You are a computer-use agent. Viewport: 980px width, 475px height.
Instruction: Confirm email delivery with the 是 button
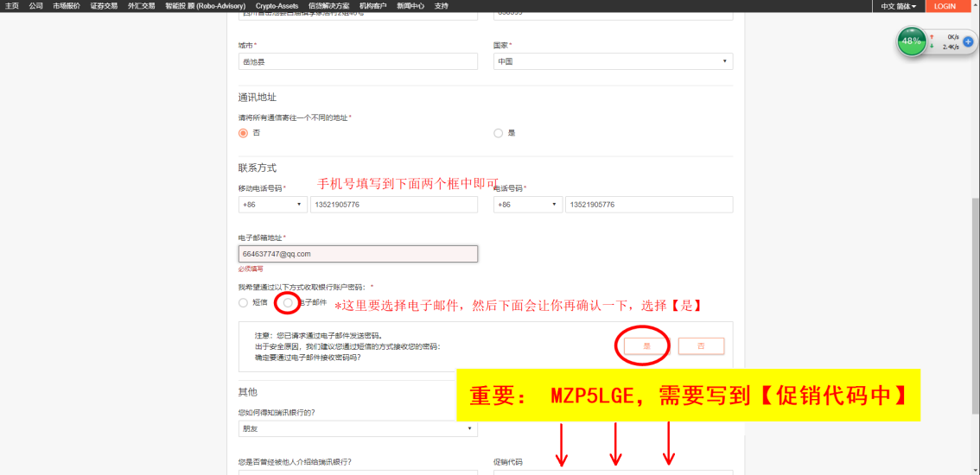click(x=646, y=345)
